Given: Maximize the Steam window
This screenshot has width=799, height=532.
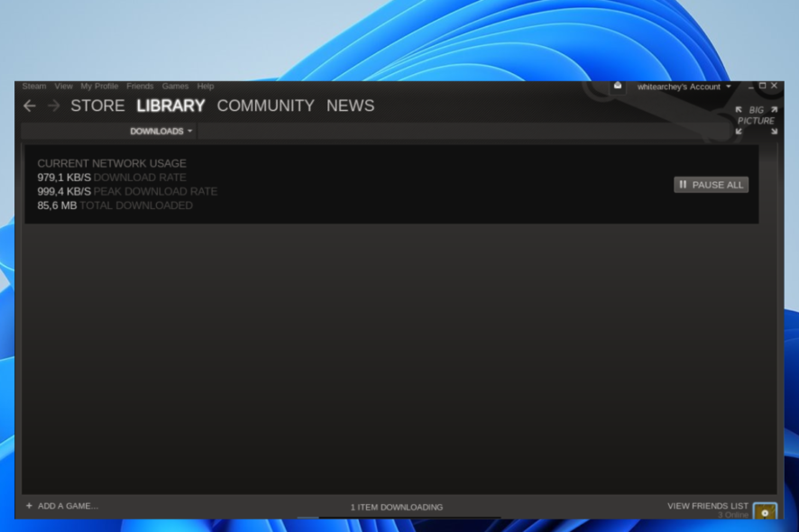Looking at the screenshot, I should (x=762, y=87).
